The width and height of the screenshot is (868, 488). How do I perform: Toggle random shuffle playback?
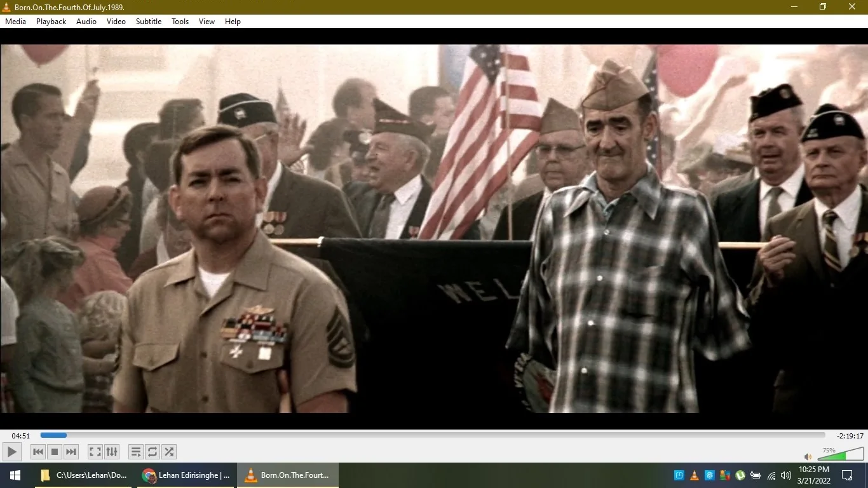coord(169,452)
